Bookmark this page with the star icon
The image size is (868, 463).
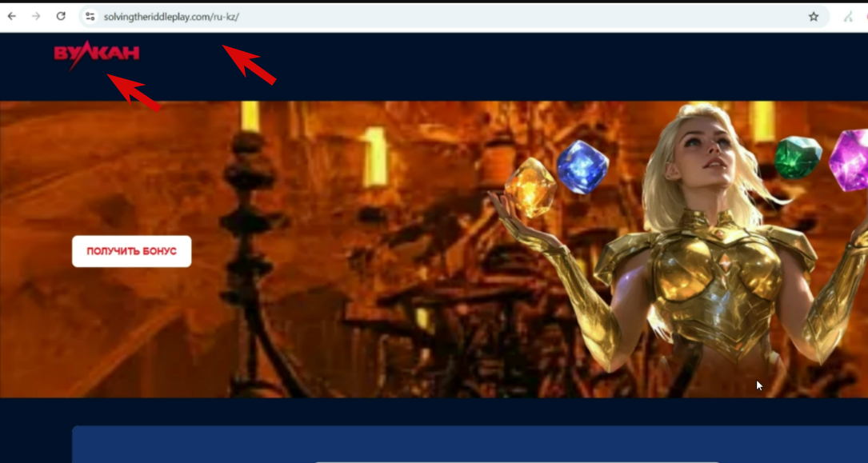point(813,17)
